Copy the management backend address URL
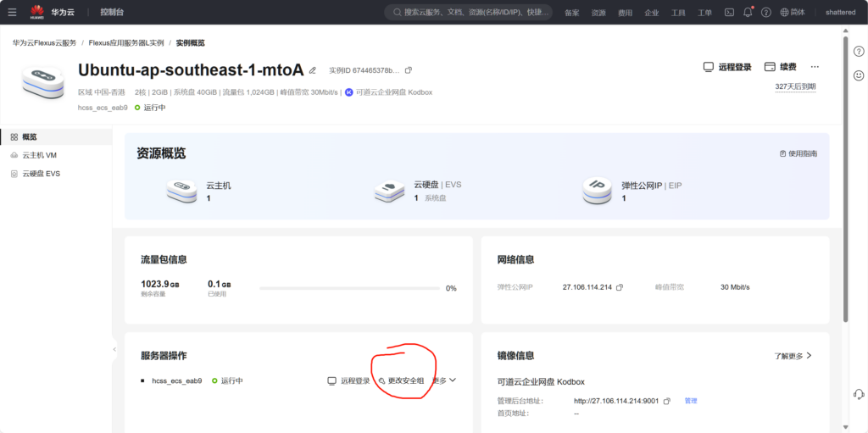868x433 pixels. click(x=667, y=401)
